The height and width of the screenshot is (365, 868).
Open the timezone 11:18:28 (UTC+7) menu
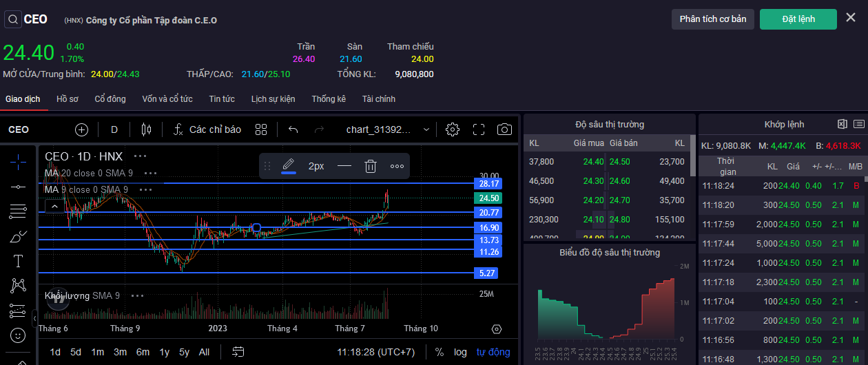(376, 352)
